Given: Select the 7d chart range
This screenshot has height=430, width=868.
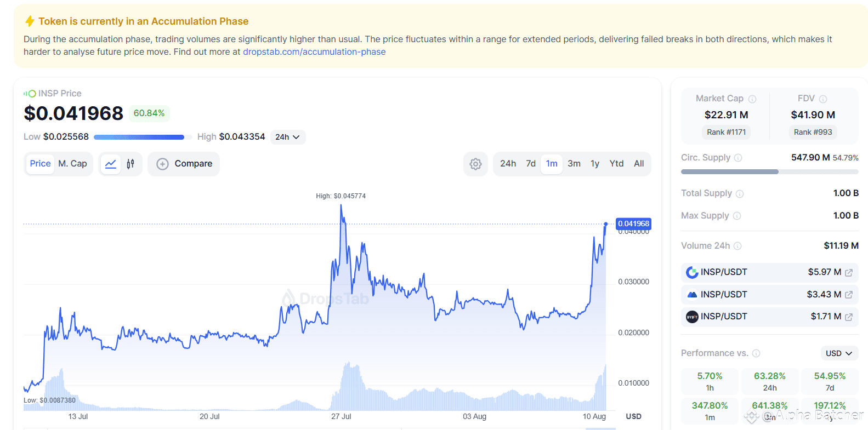Looking at the screenshot, I should [531, 164].
